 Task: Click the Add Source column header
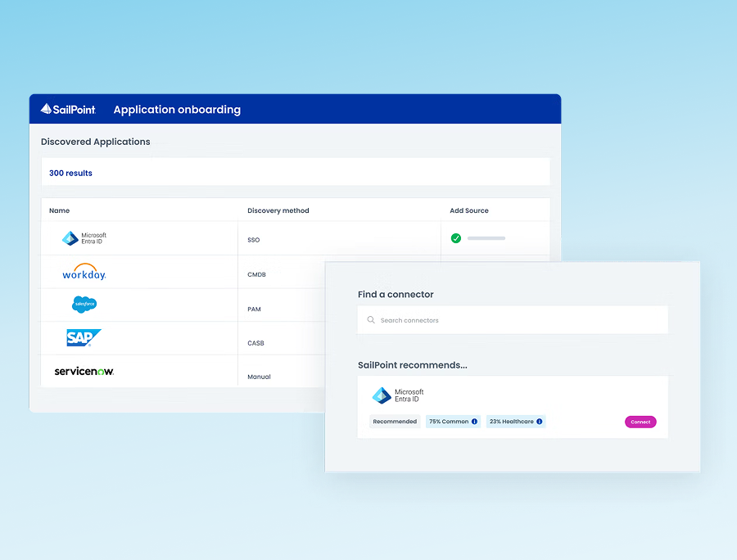[x=469, y=210]
